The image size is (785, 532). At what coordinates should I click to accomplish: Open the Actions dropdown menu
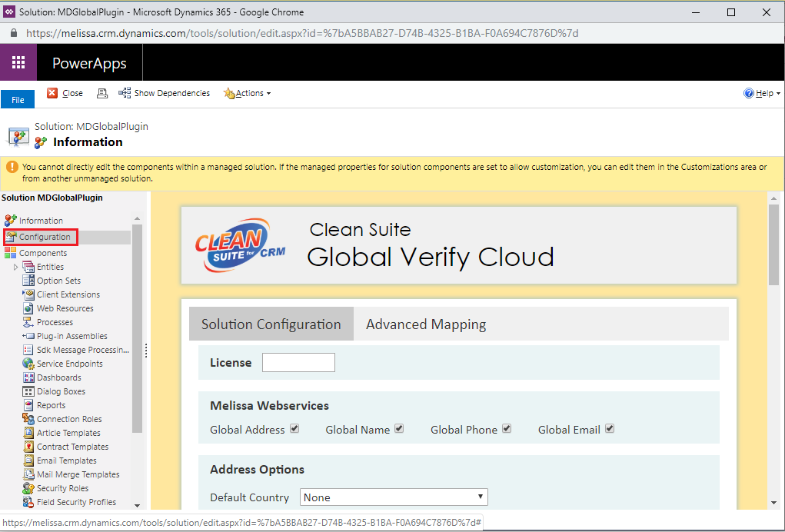coord(248,93)
